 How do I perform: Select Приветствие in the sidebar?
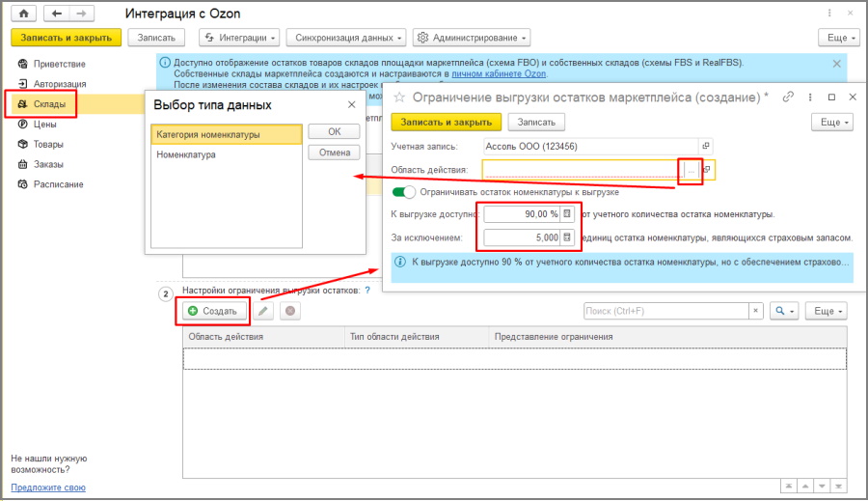59,64
